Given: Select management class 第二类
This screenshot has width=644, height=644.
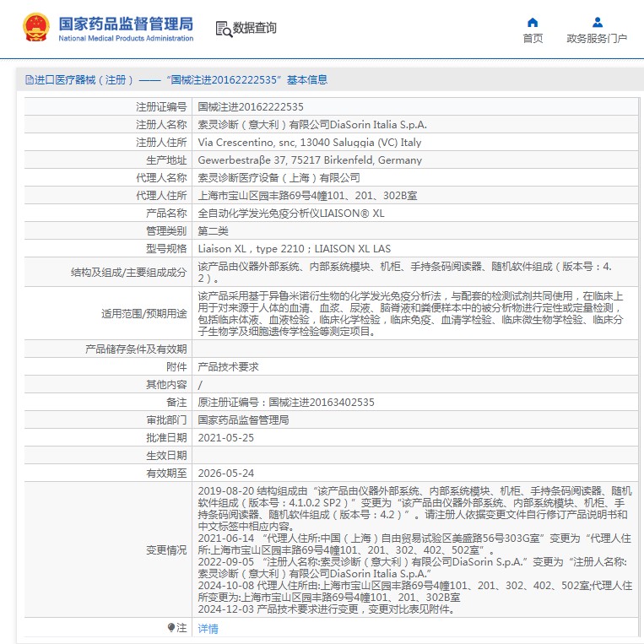Looking at the screenshot, I should tap(213, 230).
